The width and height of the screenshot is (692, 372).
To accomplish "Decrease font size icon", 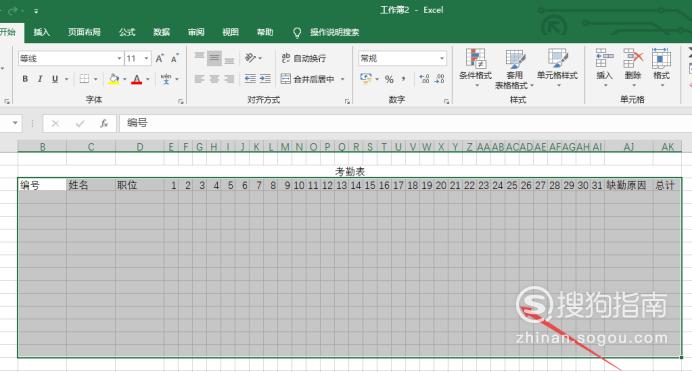I will pos(175,58).
